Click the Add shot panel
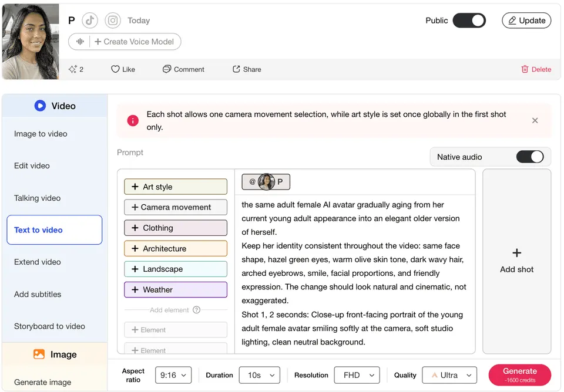Viewport: 564px width, 392px height. tap(516, 261)
